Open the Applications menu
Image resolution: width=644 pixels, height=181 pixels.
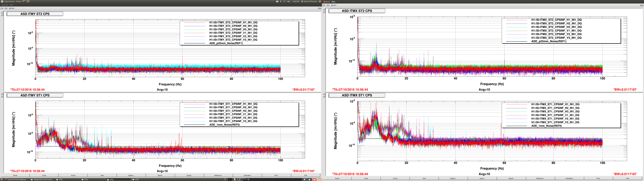(x=10, y=2)
